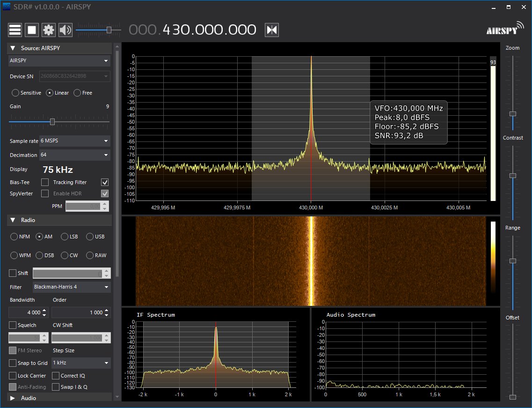Viewport: 532px width, 408px height.
Task: Enable Lock Carrier checkbox
Action: (x=13, y=376)
